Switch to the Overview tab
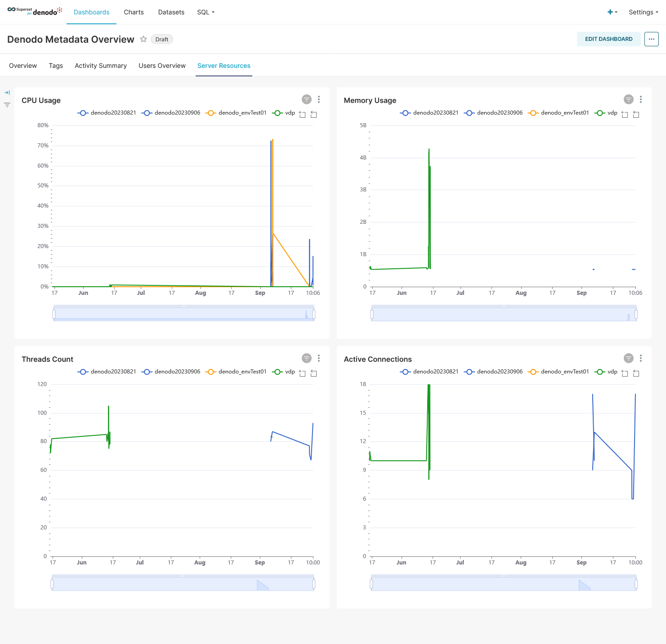This screenshot has width=666, height=644. click(x=23, y=66)
